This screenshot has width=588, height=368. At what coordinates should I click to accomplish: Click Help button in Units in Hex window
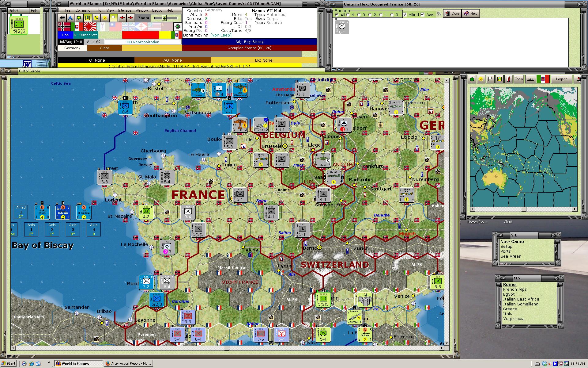click(x=471, y=13)
